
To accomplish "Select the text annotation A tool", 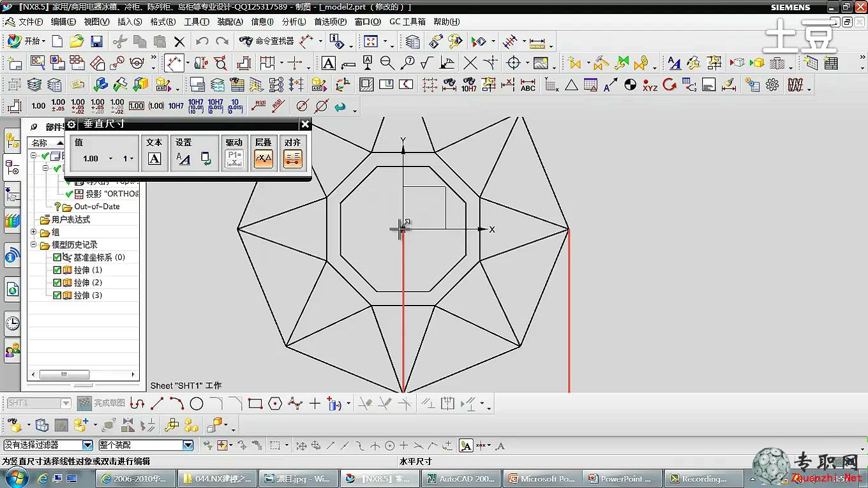I will [x=328, y=63].
